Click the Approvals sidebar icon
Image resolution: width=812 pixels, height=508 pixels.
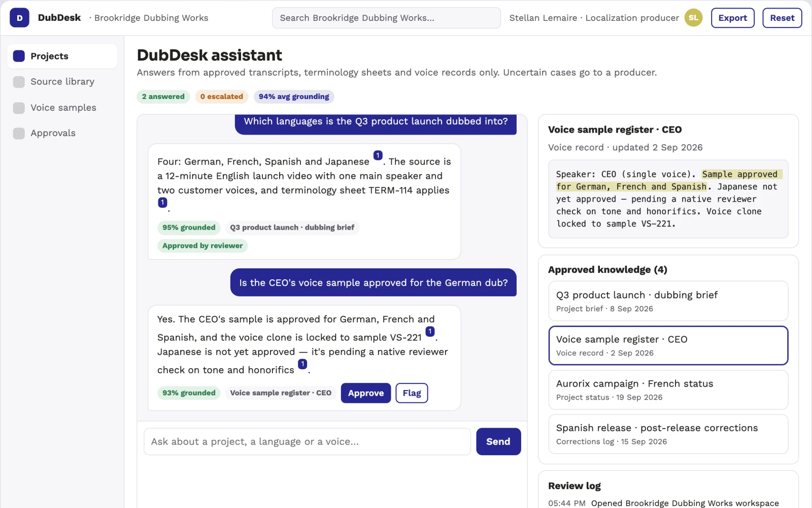tap(19, 133)
